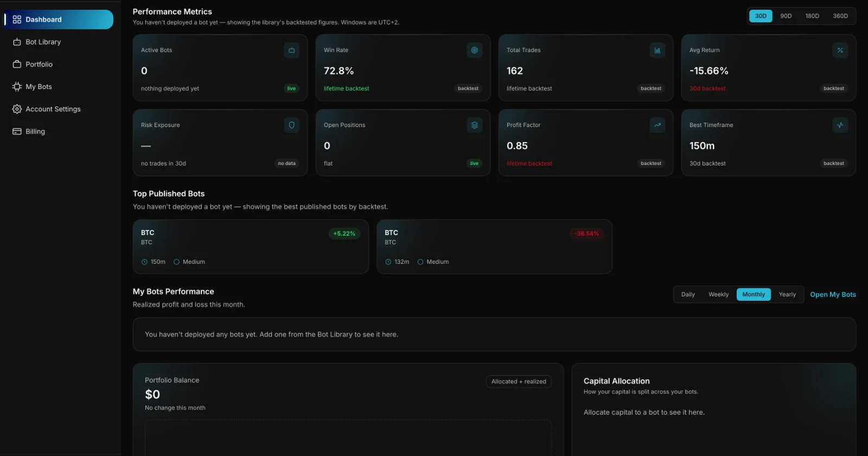Go to the My Bots page
868x456 pixels.
click(59, 86)
